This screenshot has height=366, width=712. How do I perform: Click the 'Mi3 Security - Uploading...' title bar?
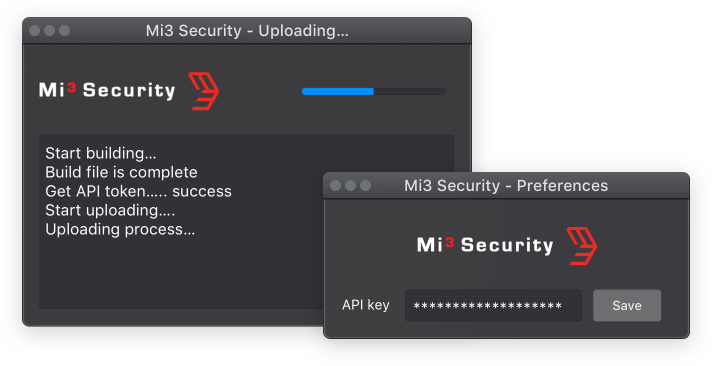click(247, 30)
